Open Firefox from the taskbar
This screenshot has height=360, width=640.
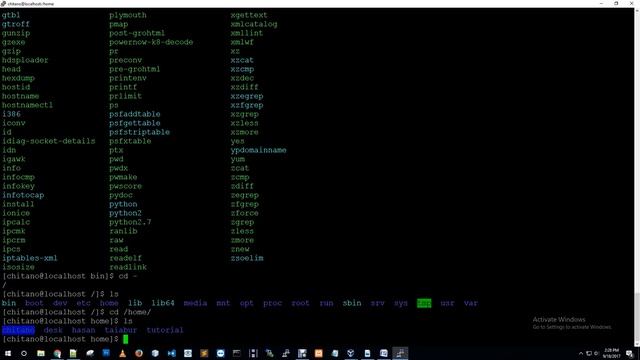(139, 353)
